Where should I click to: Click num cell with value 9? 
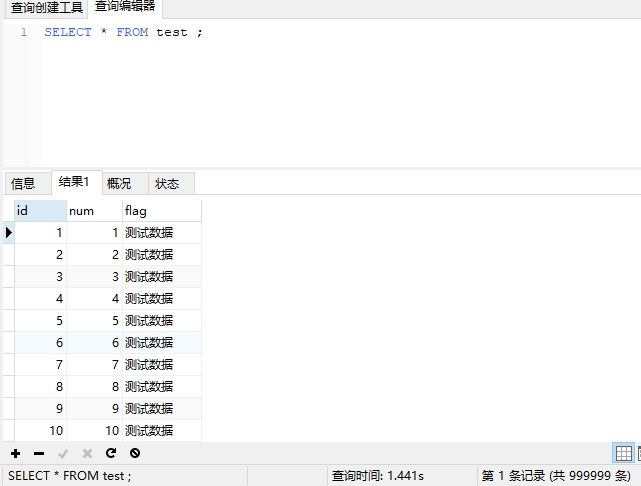pos(94,409)
